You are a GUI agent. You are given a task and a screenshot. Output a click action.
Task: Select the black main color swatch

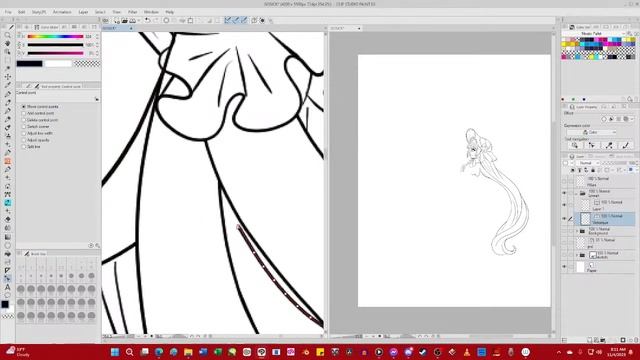(29, 64)
